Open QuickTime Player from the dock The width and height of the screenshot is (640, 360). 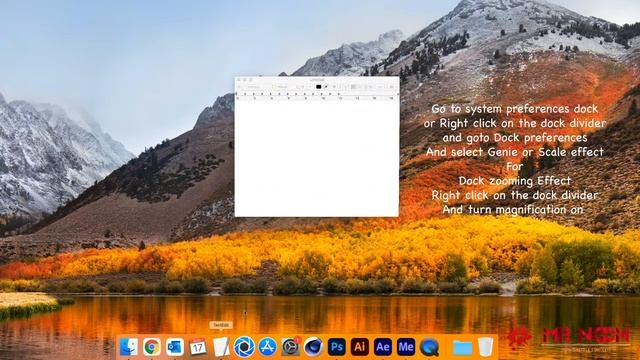click(429, 347)
